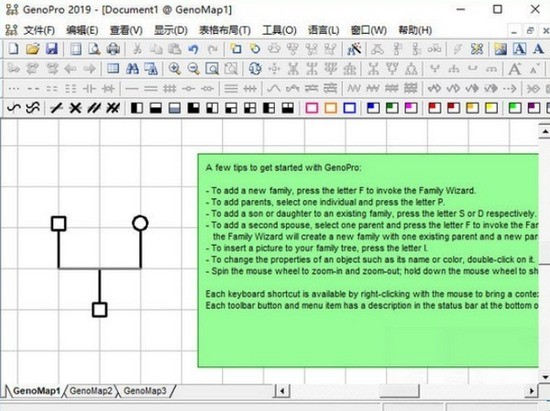
Task: Add a framed text label icon
Action: pyautogui.click(x=519, y=49)
